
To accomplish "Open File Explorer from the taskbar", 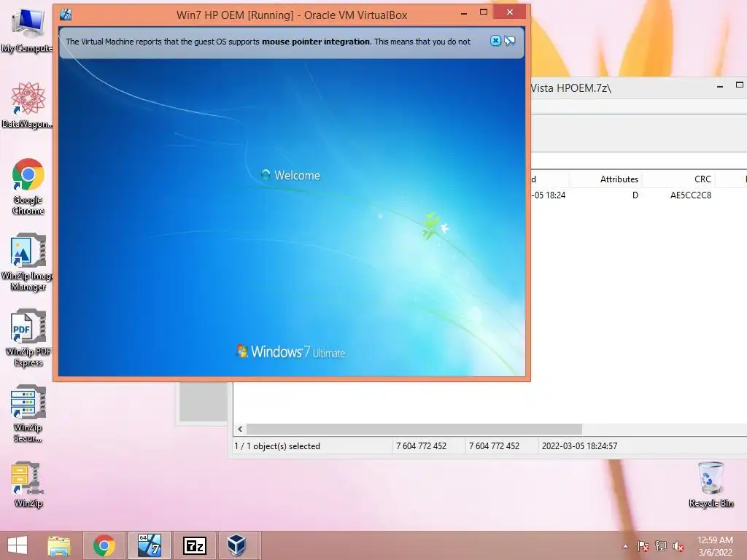I will pyautogui.click(x=59, y=545).
